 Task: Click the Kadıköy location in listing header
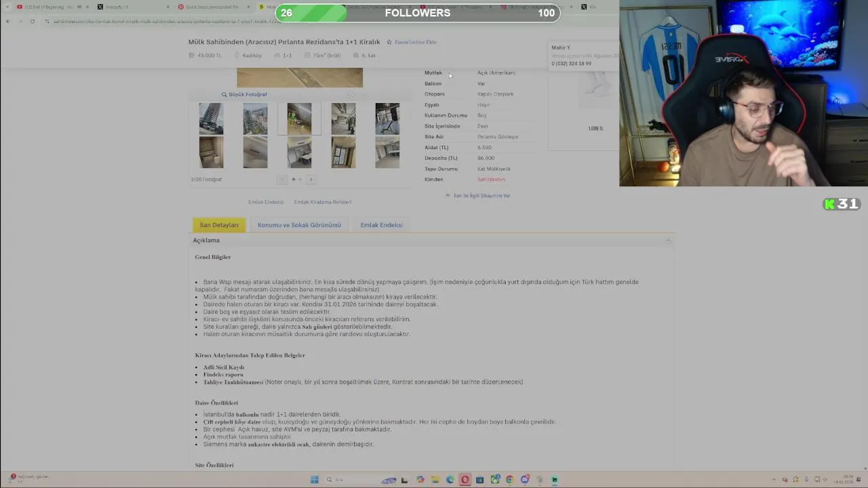[x=252, y=56]
